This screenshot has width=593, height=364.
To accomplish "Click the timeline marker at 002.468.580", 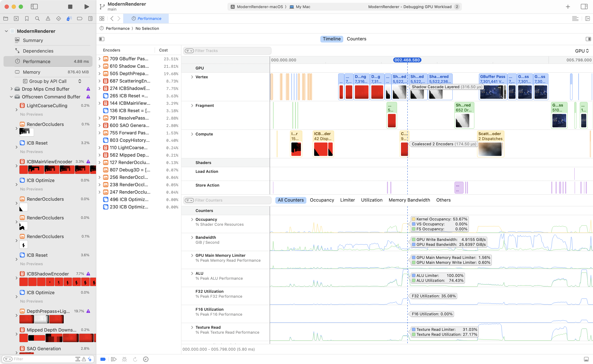I will 406,60.
